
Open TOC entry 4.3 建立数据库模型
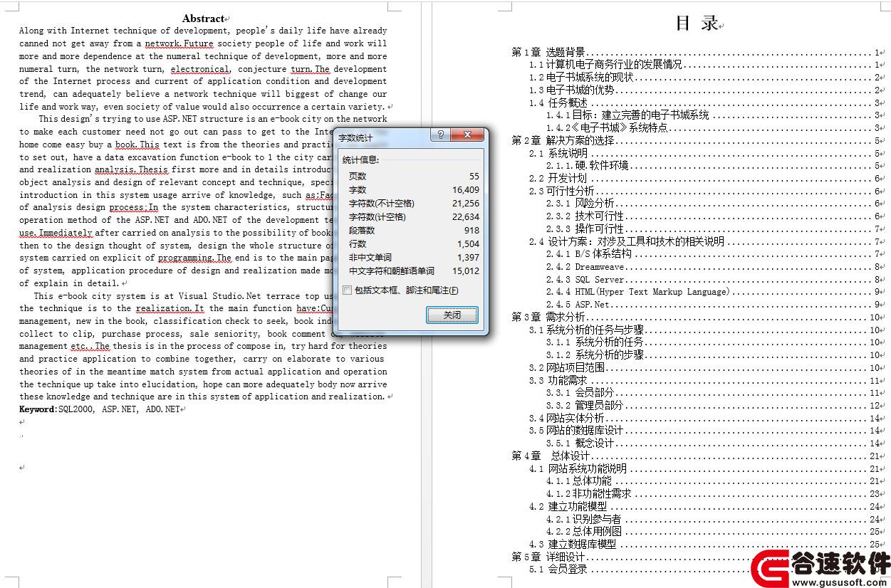[x=706, y=545]
